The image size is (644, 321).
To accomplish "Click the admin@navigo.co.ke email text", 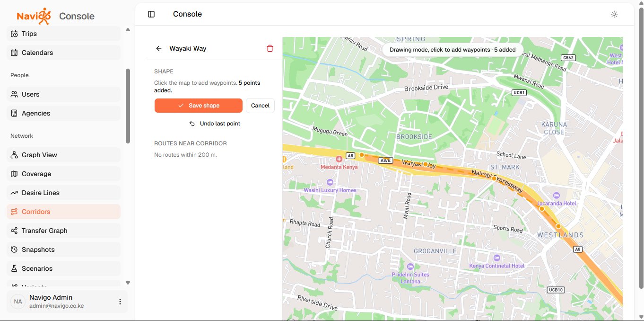I will tap(56, 306).
